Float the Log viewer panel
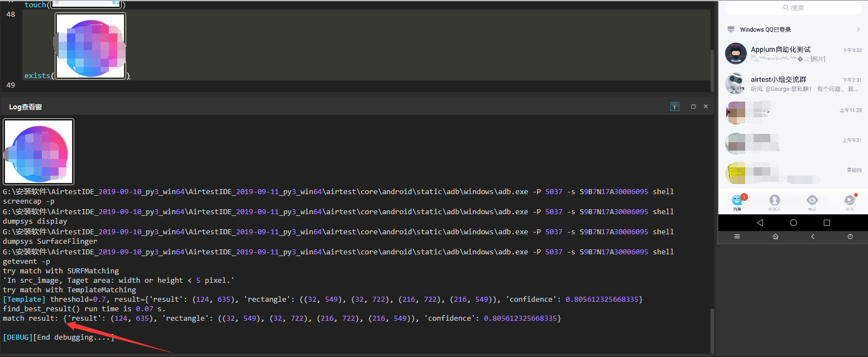 (693, 107)
